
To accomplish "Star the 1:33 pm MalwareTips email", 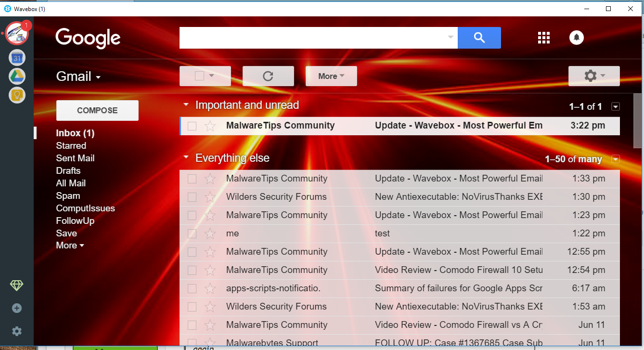I will click(210, 179).
